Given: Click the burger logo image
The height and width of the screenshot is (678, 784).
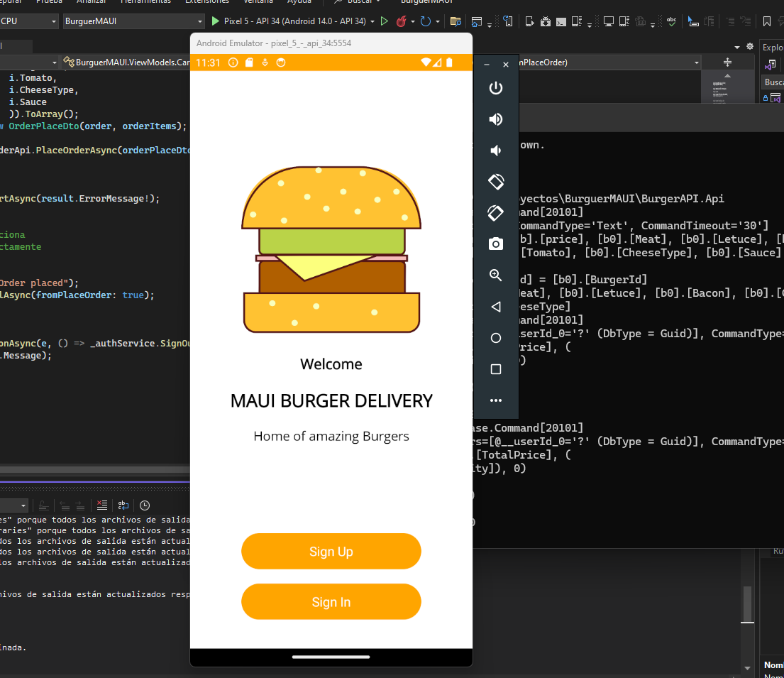Looking at the screenshot, I should pyautogui.click(x=331, y=250).
